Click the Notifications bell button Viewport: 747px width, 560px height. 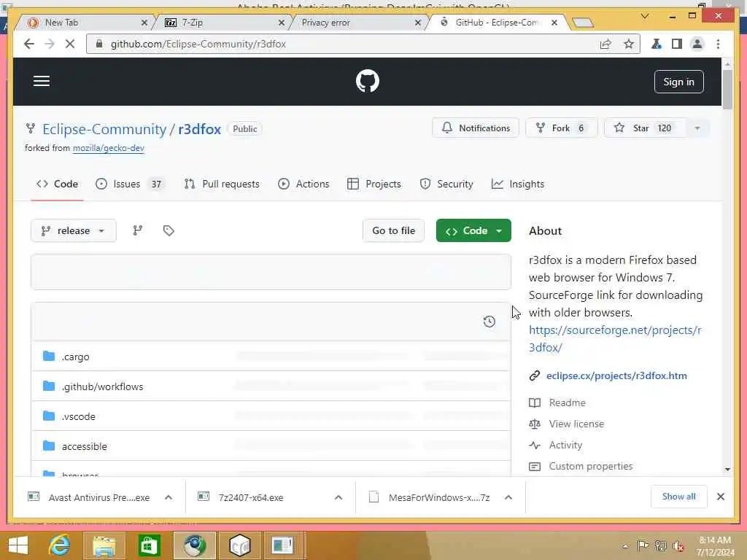pyautogui.click(x=476, y=128)
